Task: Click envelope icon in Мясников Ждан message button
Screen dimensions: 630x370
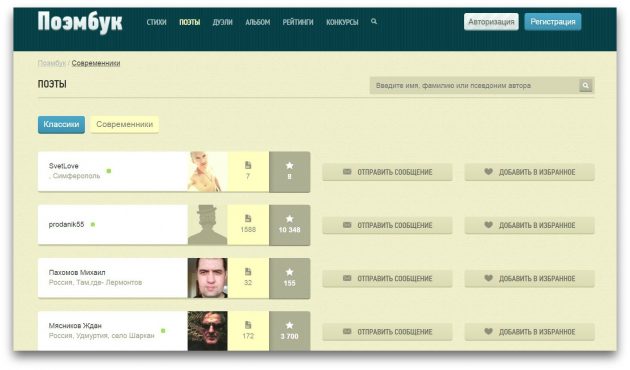Action: pos(347,332)
